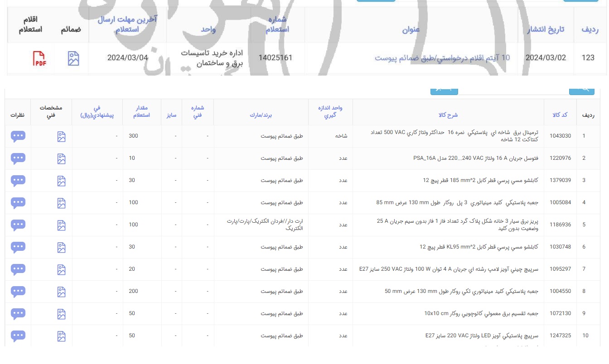View technical specs image for item 1095297
The height and width of the screenshot is (364, 609).
pyautogui.click(x=62, y=269)
